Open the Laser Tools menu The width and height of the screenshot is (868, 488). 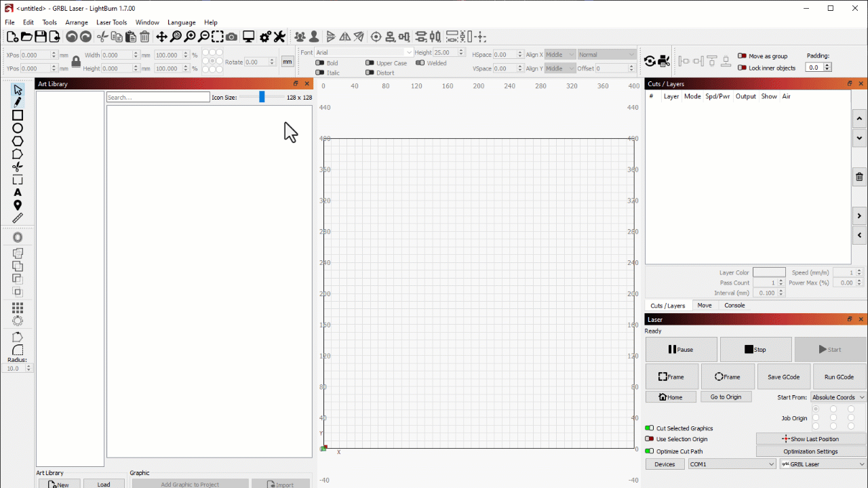111,22
